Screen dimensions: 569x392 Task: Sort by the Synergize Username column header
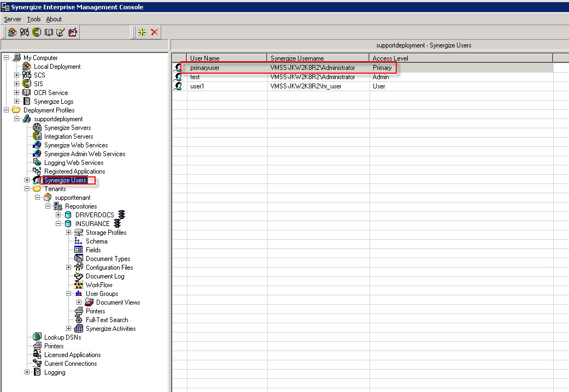pos(318,58)
